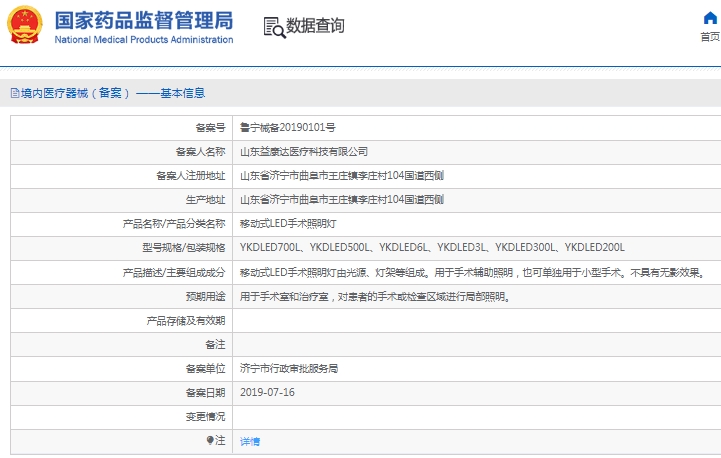Open the home page icon 首页
Viewport: 721px width, 458px height.
[x=710, y=27]
